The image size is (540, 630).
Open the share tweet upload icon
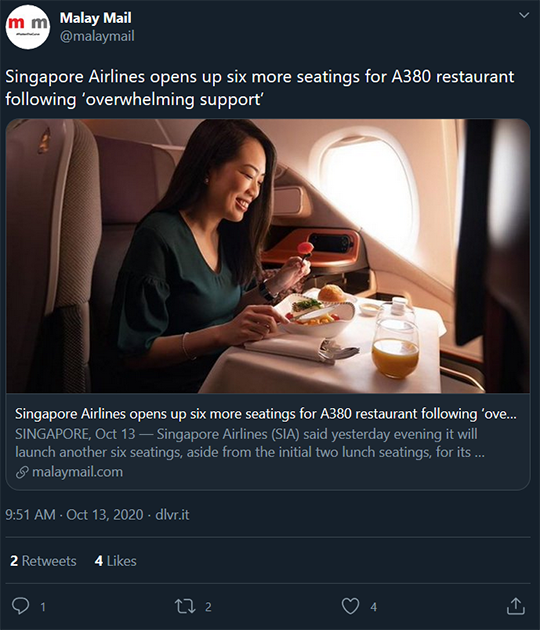click(x=515, y=606)
